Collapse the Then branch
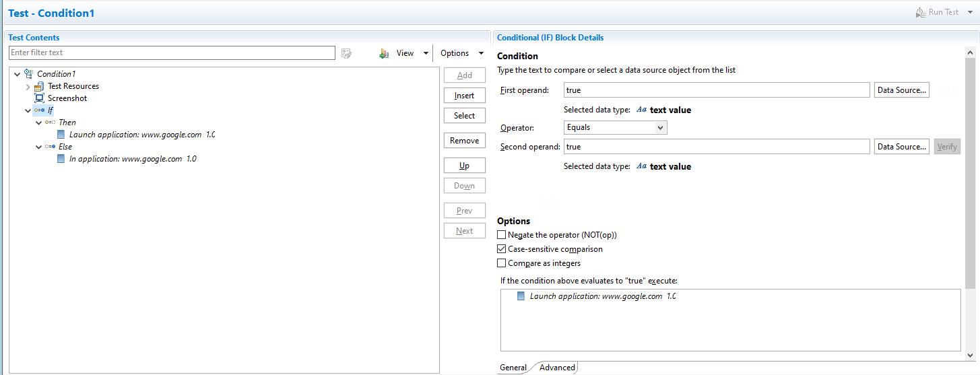The image size is (980, 375). point(38,123)
